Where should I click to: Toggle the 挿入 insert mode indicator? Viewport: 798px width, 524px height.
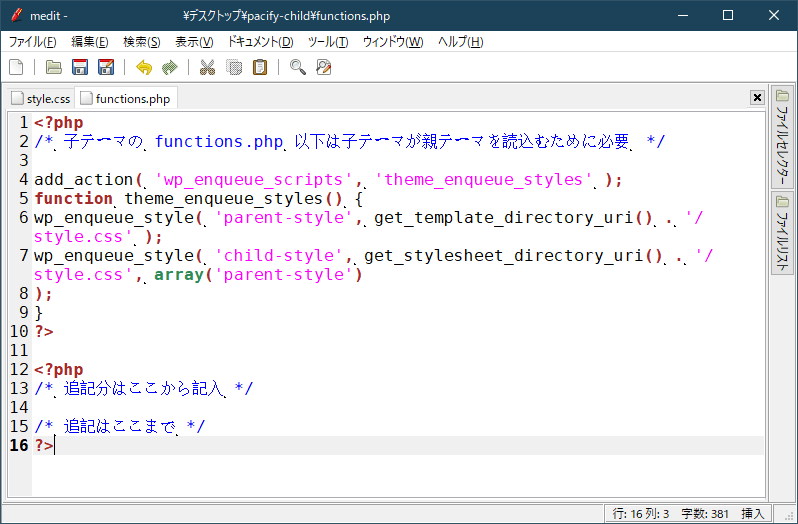click(753, 514)
